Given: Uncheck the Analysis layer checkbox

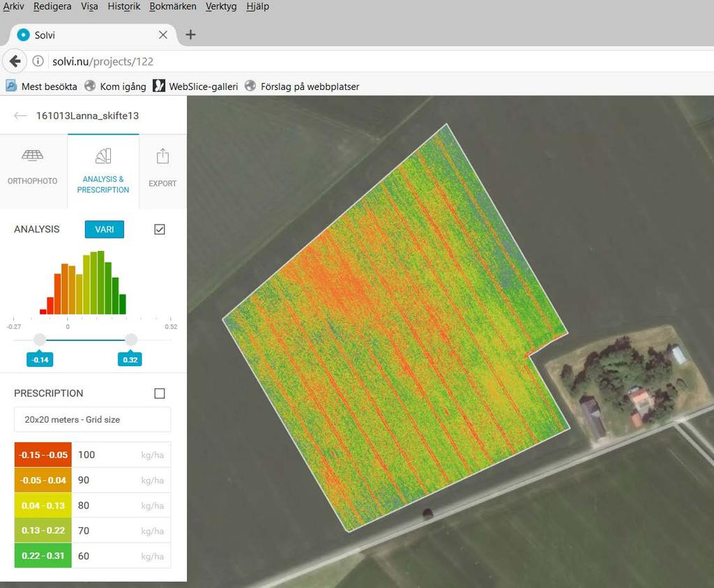Looking at the screenshot, I should pos(160,229).
